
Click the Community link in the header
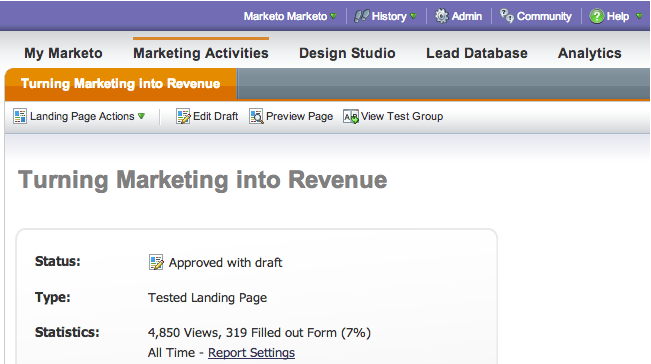tap(544, 16)
